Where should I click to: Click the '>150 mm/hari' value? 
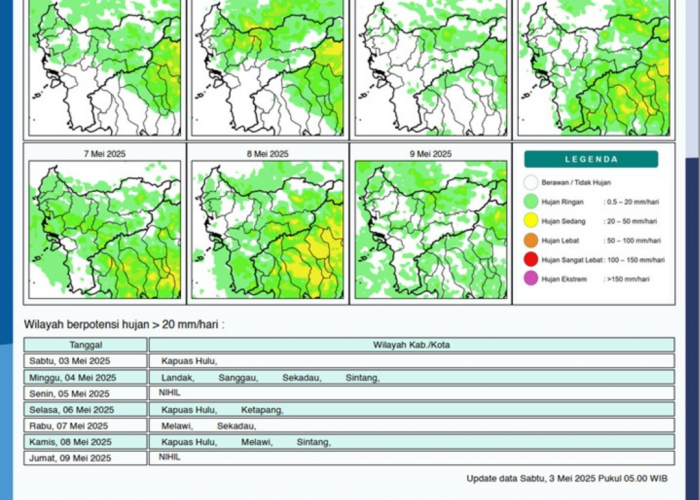[x=627, y=279]
